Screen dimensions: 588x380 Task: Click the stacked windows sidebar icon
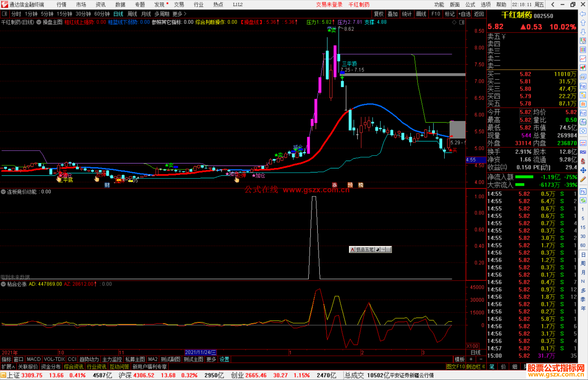[583, 77]
